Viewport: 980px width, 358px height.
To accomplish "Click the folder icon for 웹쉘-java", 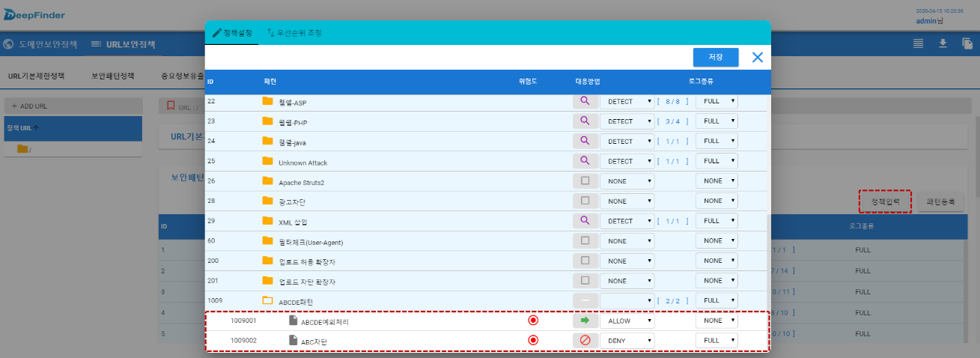I will [267, 141].
